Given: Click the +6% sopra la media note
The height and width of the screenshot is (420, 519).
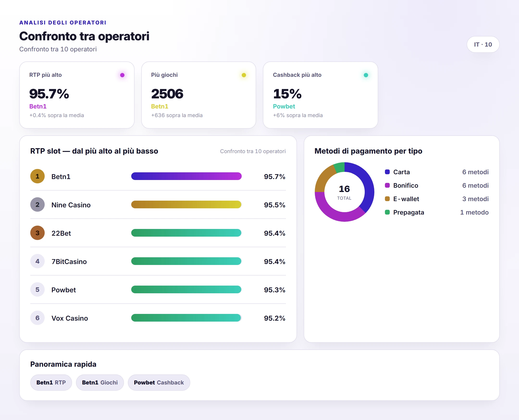Looking at the screenshot, I should (298, 115).
